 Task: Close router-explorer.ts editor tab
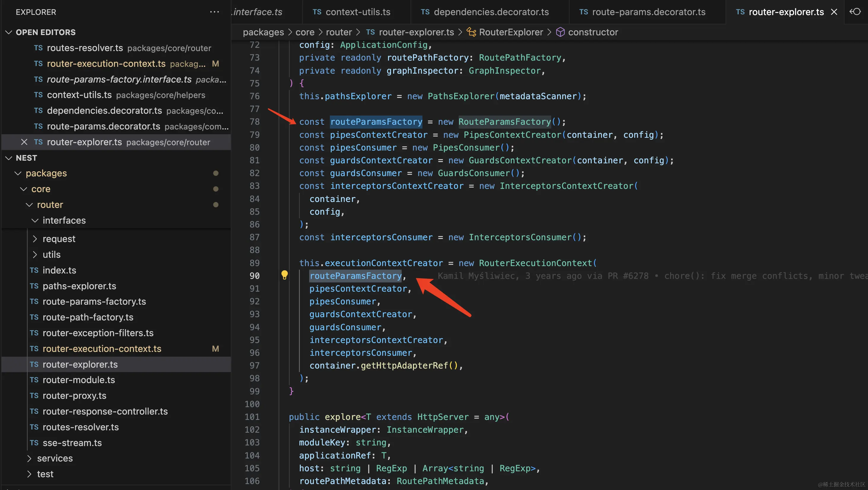(x=834, y=12)
